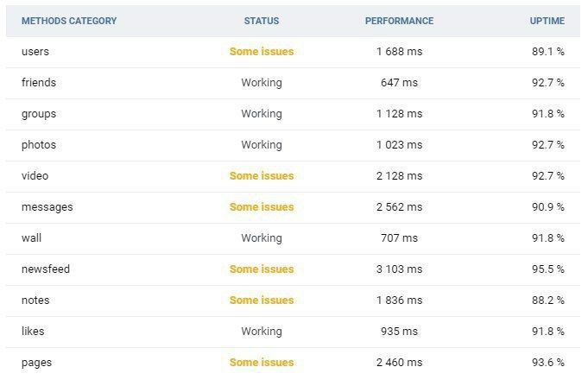Screen dimensions: 588x386
Task: Click the Uptime column header
Action: pyautogui.click(x=547, y=21)
